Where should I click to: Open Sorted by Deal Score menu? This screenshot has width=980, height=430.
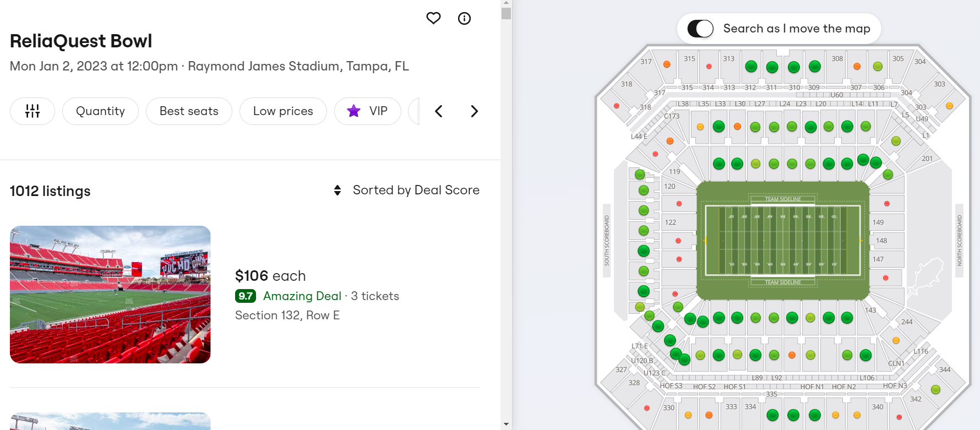416,190
